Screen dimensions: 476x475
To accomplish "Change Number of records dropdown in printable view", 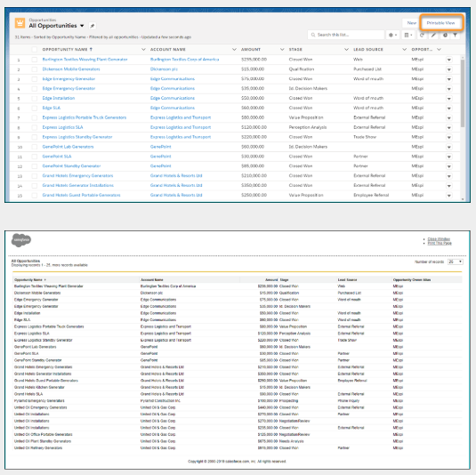I will coord(455,262).
